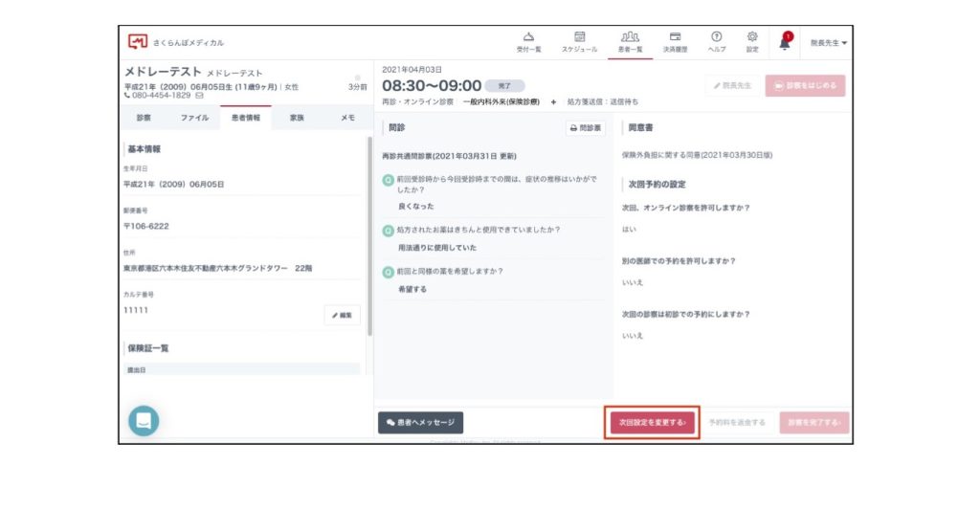Check the notification bell alerts
980x510 pixels.
[785, 42]
